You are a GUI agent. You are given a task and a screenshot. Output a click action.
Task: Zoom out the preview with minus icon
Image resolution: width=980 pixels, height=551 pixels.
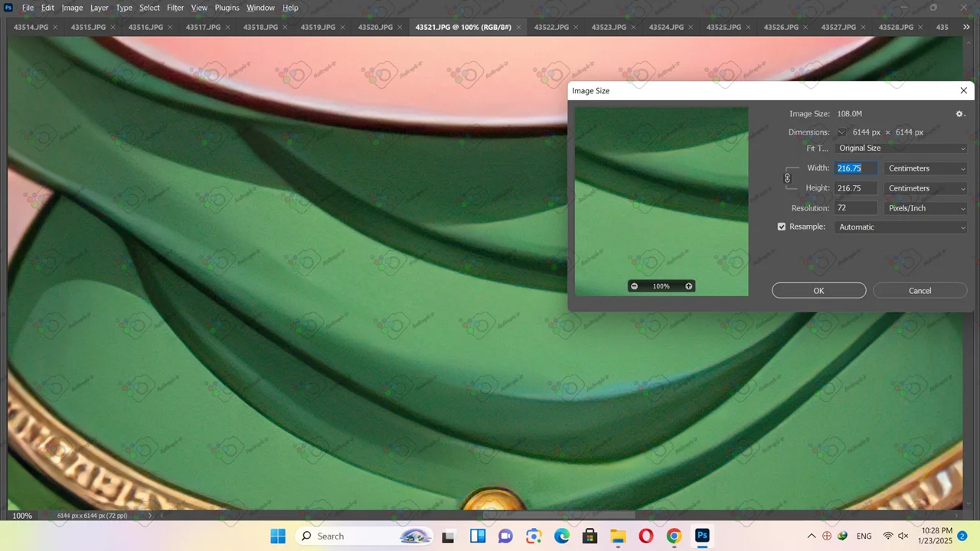coord(634,286)
